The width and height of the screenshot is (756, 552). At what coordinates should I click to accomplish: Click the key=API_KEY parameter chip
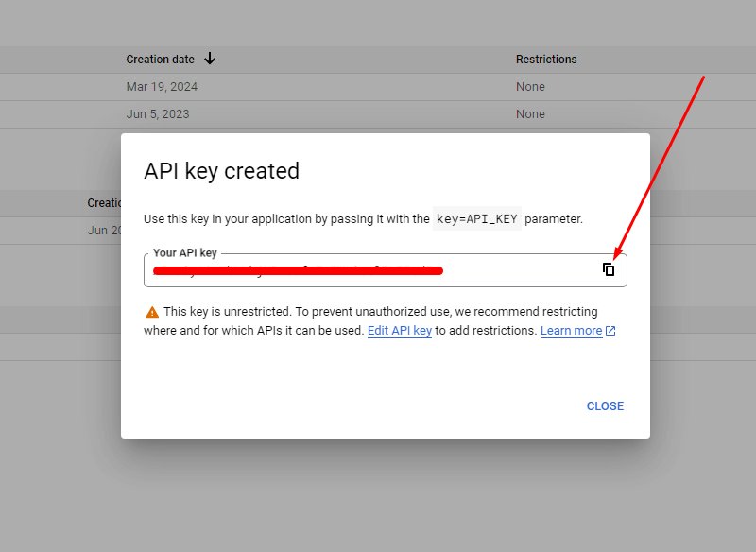pos(476,218)
